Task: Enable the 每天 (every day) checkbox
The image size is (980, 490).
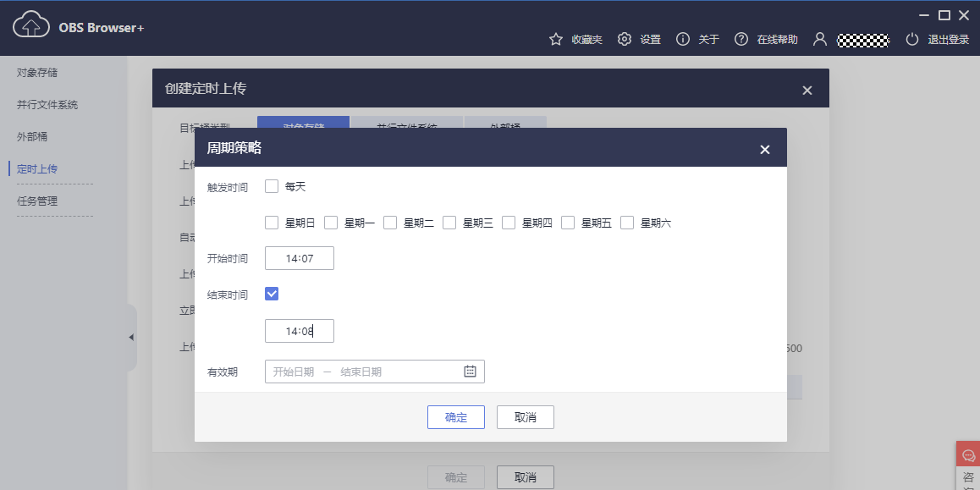Action: tap(272, 187)
